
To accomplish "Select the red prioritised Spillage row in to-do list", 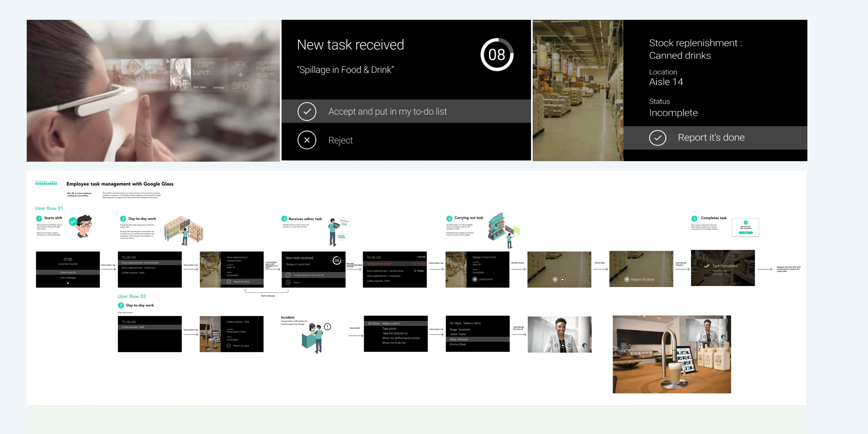I will (x=395, y=264).
